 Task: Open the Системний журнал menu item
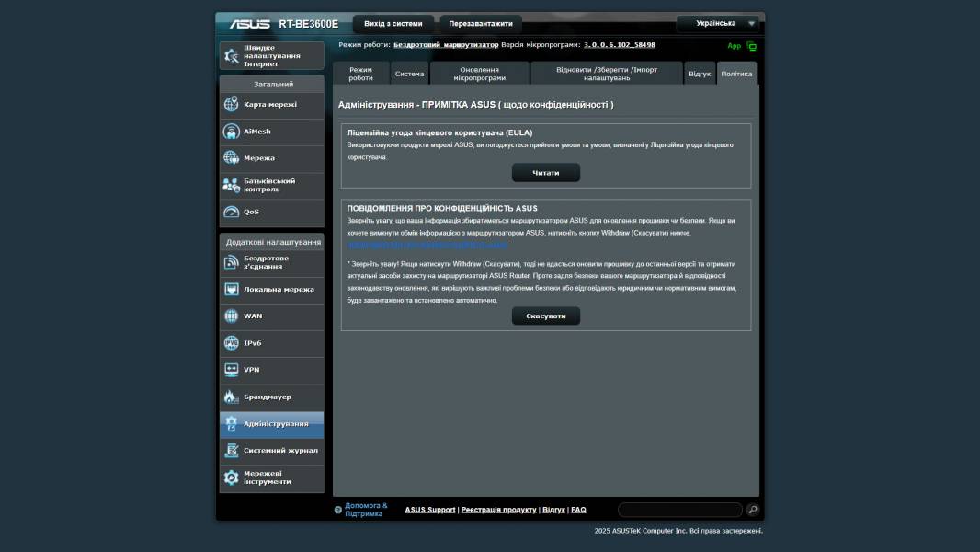(272, 450)
